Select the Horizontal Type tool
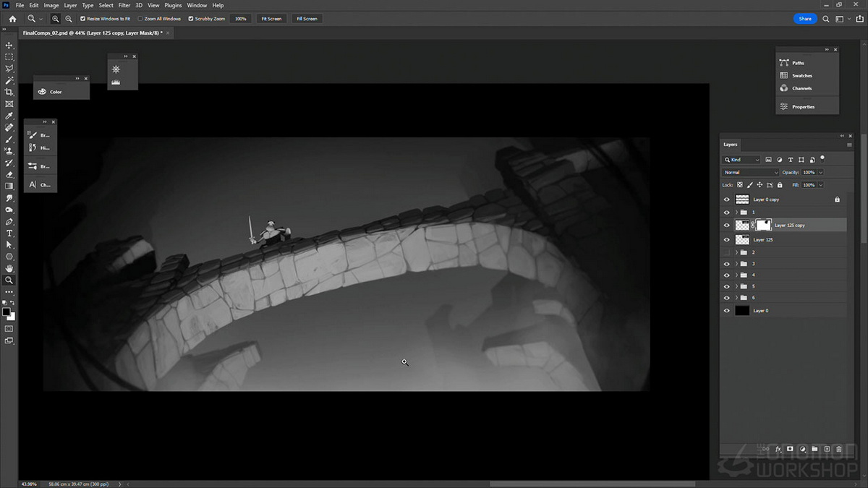This screenshot has height=488, width=868. 9,234
